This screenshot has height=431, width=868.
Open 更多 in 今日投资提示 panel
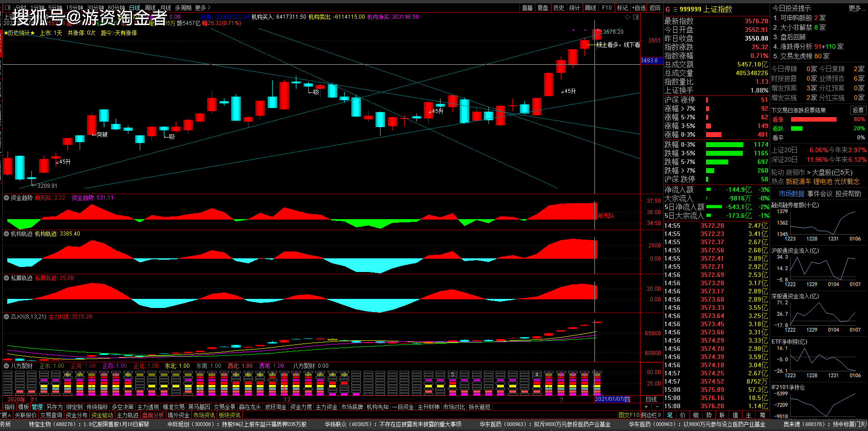point(856,8)
